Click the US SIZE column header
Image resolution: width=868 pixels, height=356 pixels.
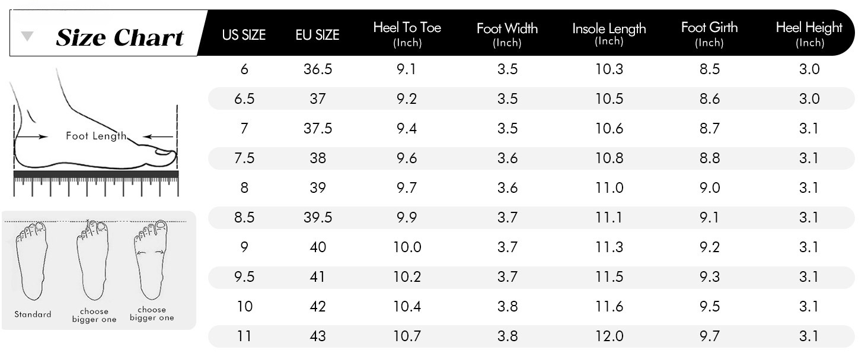click(x=244, y=35)
